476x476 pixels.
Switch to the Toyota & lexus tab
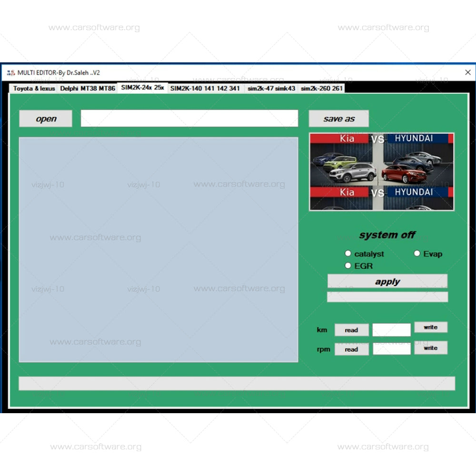(34, 89)
